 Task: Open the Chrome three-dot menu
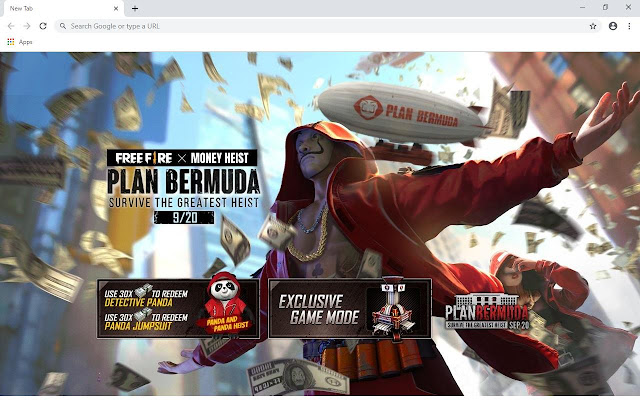point(629,26)
